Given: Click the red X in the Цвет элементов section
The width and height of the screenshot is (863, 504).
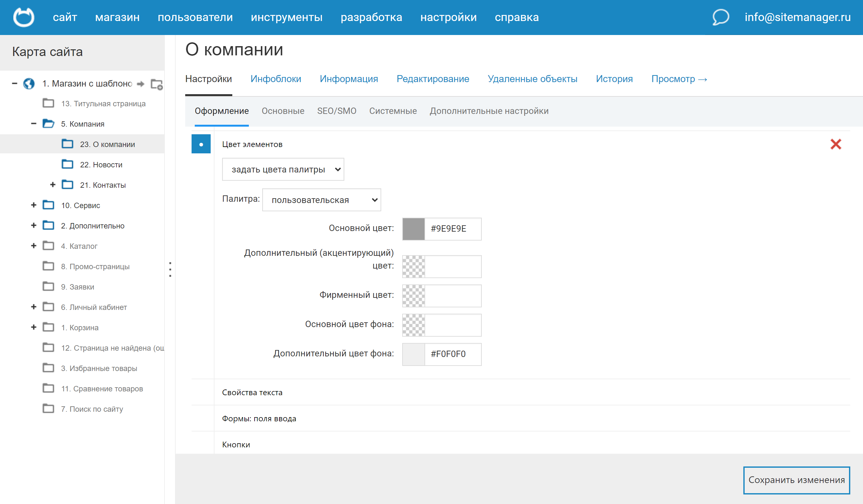Looking at the screenshot, I should click(x=836, y=144).
